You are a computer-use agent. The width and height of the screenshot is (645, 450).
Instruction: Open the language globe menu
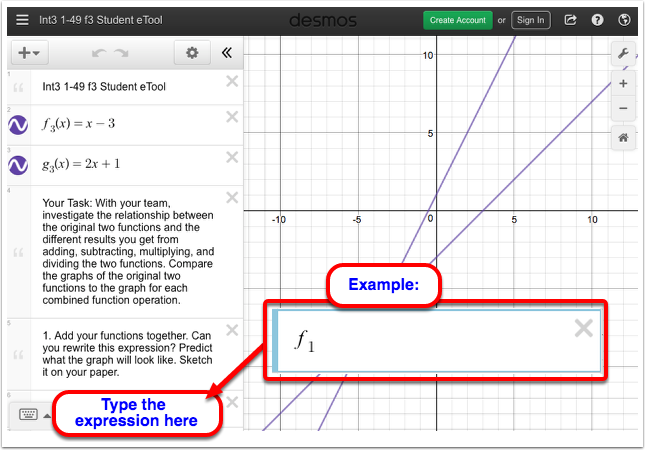624,20
